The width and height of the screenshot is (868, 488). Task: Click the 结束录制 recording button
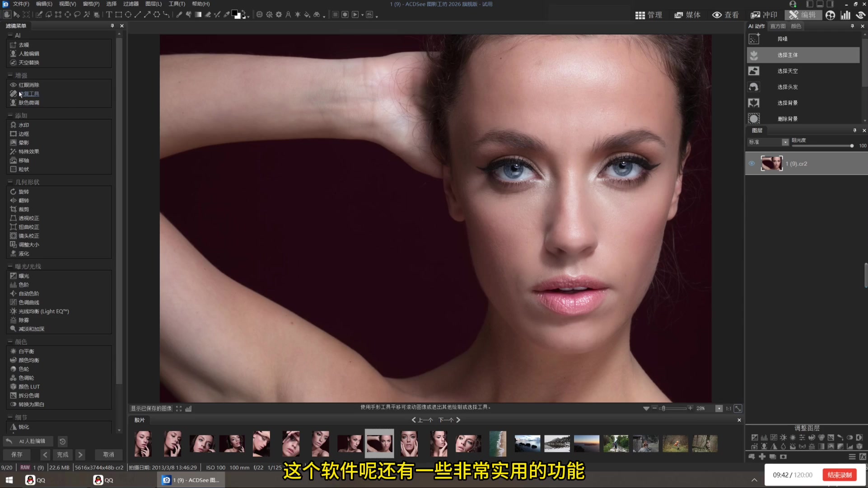pyautogui.click(x=839, y=475)
